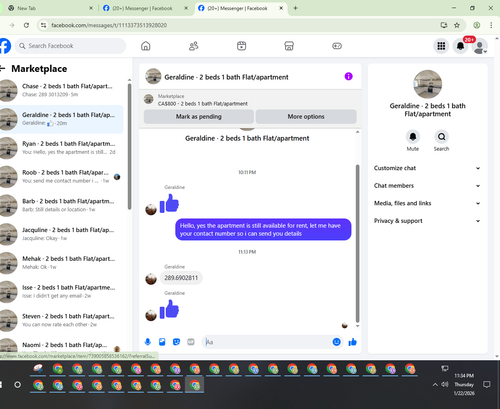Open the Friends icon in top navigation
This screenshot has width=500, height=409.
[x=194, y=46]
